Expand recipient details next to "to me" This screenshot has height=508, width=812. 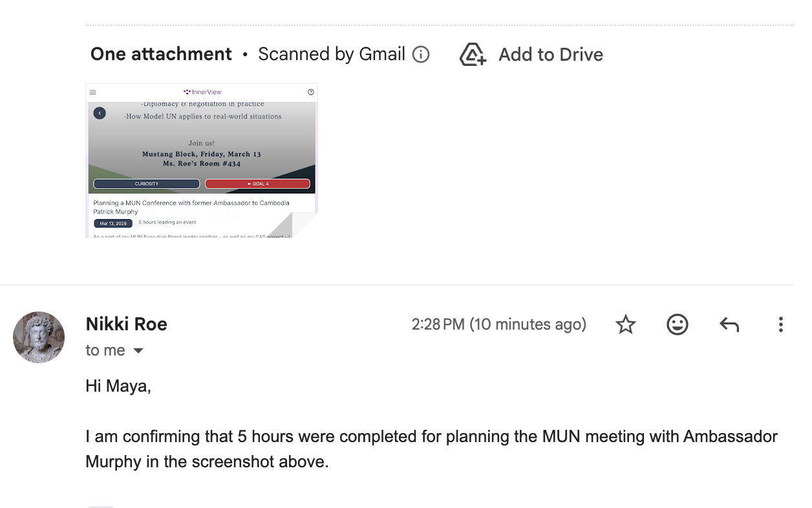pyautogui.click(x=138, y=351)
